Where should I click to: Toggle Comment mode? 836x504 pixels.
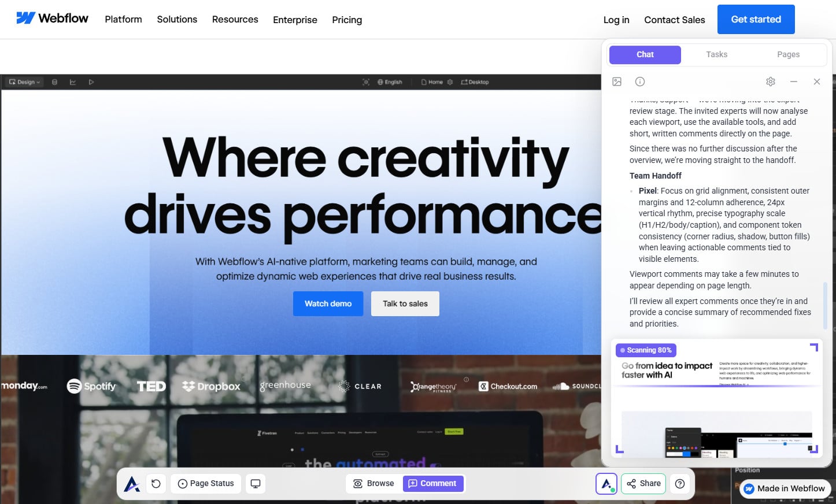coord(432,484)
